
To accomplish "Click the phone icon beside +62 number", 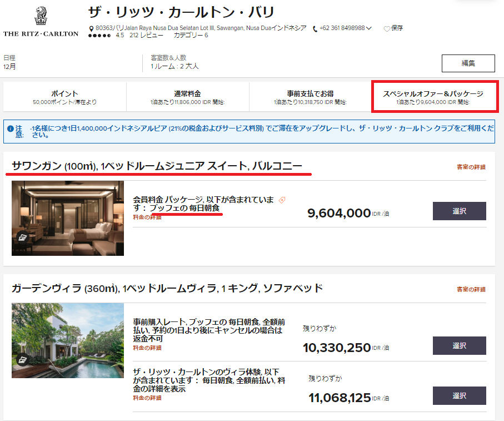I will [x=315, y=29].
